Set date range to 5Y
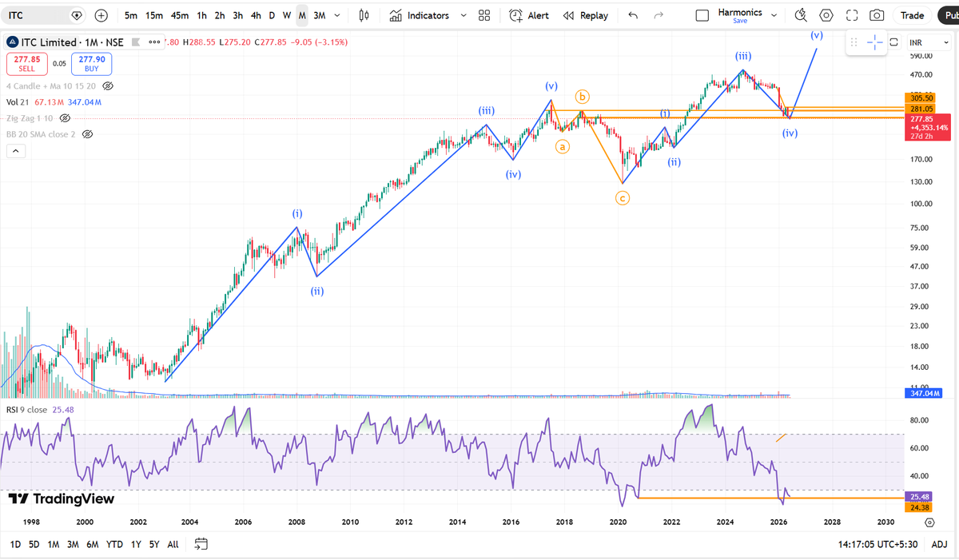Image resolution: width=959 pixels, height=560 pixels. coord(153,544)
